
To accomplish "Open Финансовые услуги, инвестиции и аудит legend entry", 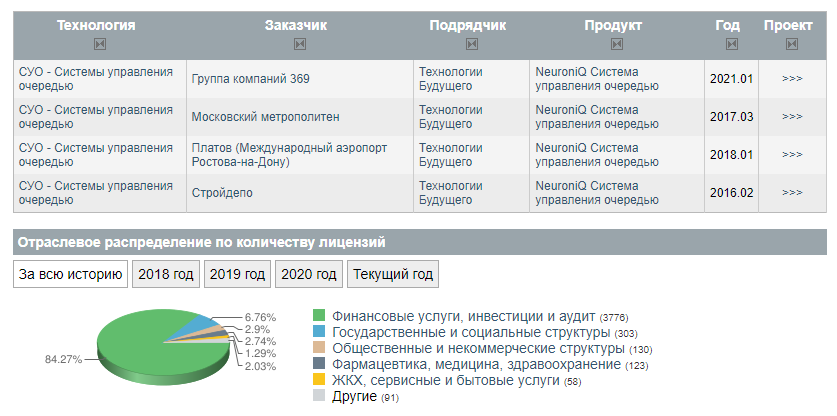I will [463, 316].
